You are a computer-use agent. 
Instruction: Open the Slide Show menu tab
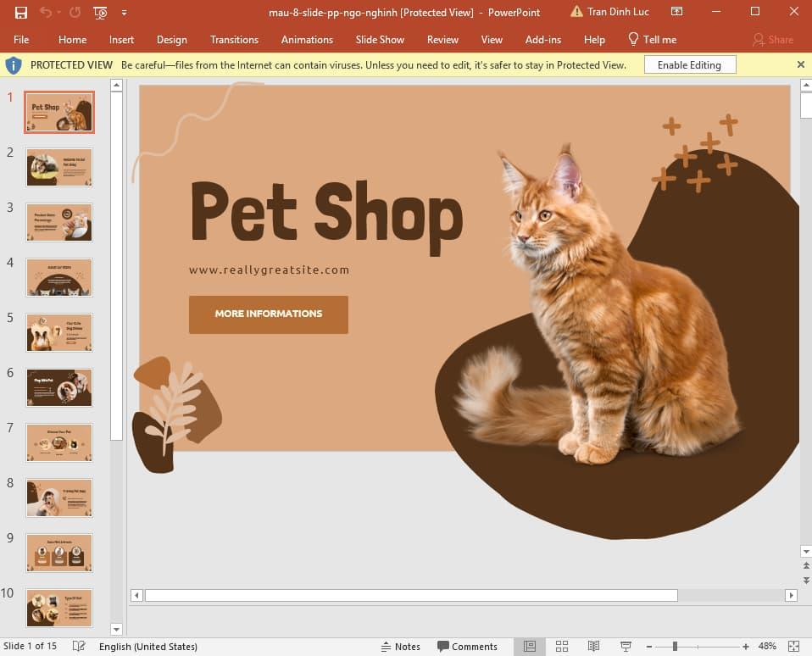click(379, 39)
